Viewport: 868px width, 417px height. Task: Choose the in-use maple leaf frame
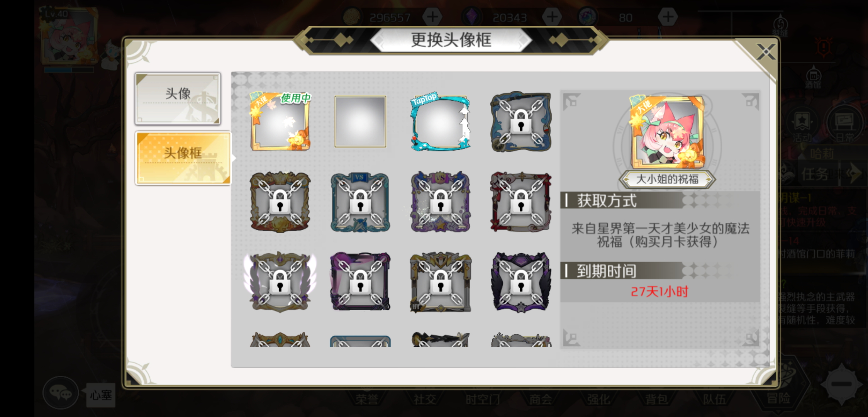pyautogui.click(x=280, y=122)
